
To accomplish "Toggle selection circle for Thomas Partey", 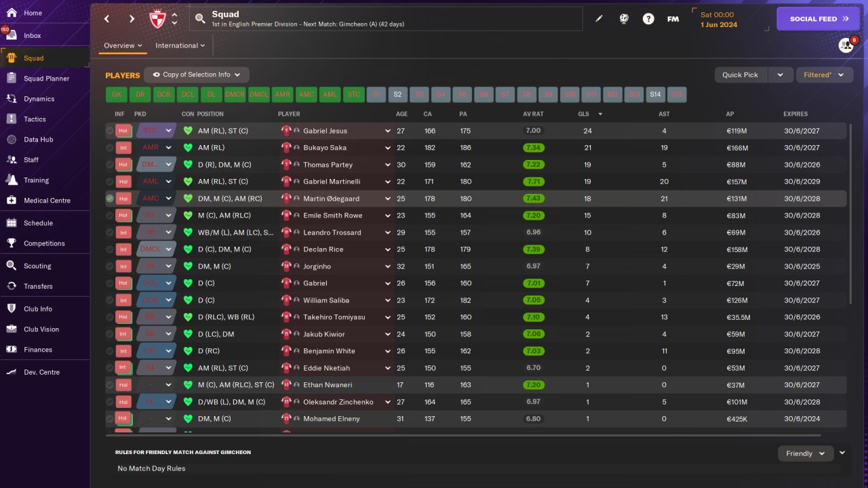I will pos(110,165).
